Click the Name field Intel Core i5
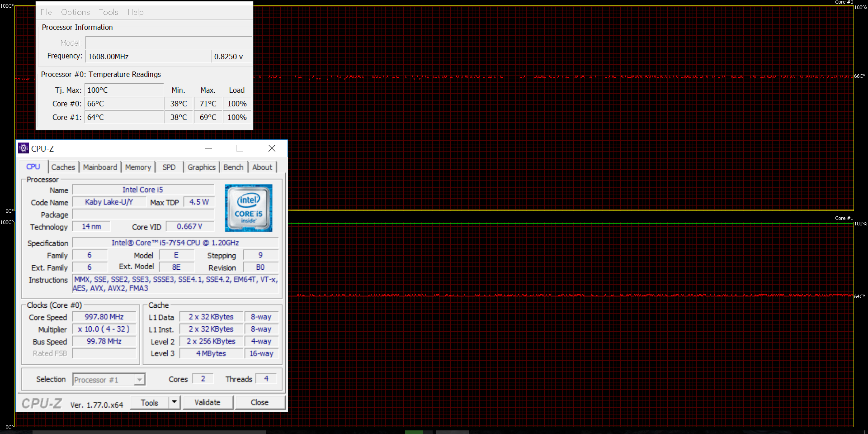Screen dimensions: 868x434 (143, 190)
